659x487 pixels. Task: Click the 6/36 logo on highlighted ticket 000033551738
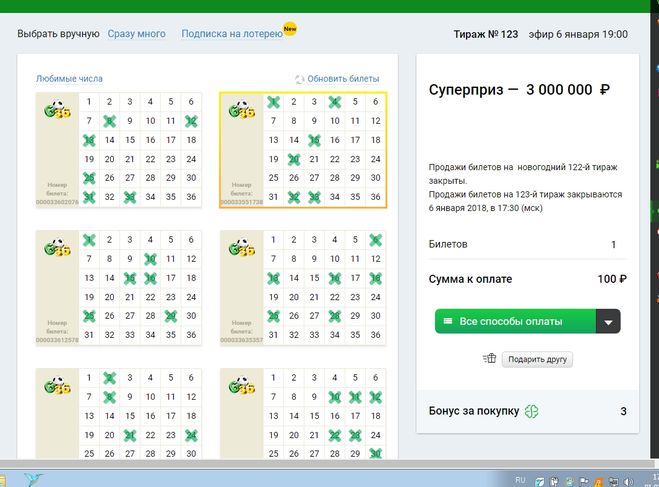[x=241, y=109]
